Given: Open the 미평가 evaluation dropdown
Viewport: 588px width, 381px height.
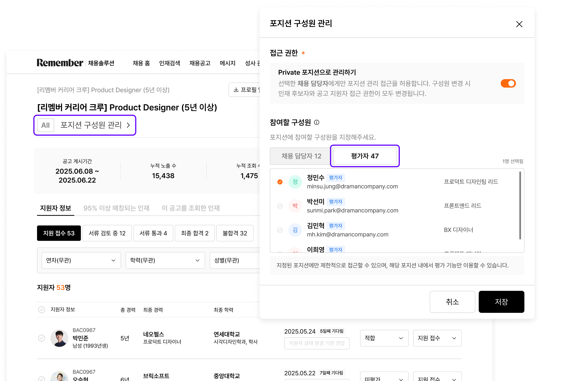Looking at the screenshot, I should click(x=384, y=377).
